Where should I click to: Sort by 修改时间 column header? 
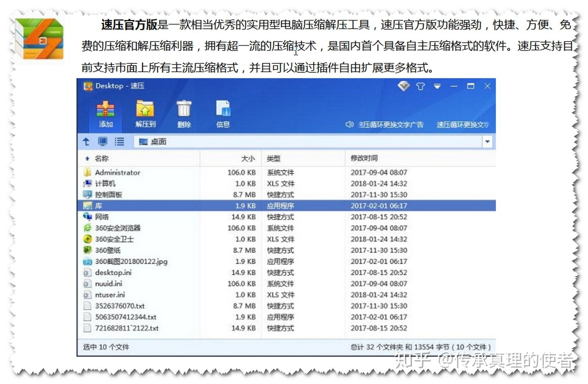point(364,158)
